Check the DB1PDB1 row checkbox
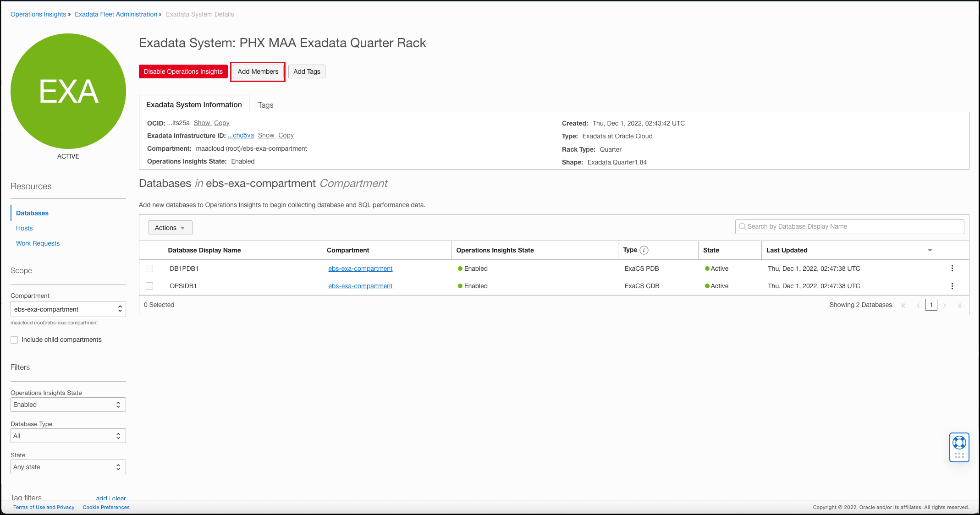Viewport: 980px width, 515px height. (149, 268)
